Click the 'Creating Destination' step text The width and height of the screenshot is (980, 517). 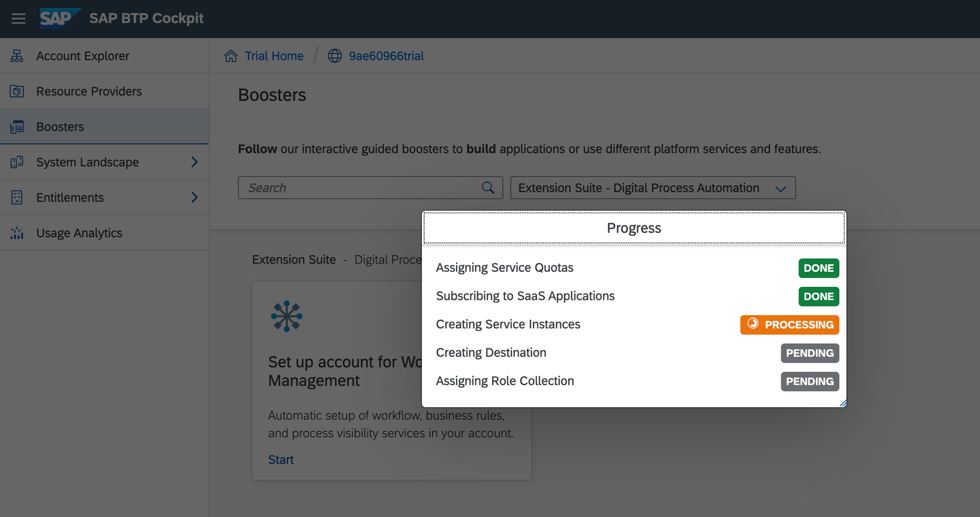(x=491, y=353)
